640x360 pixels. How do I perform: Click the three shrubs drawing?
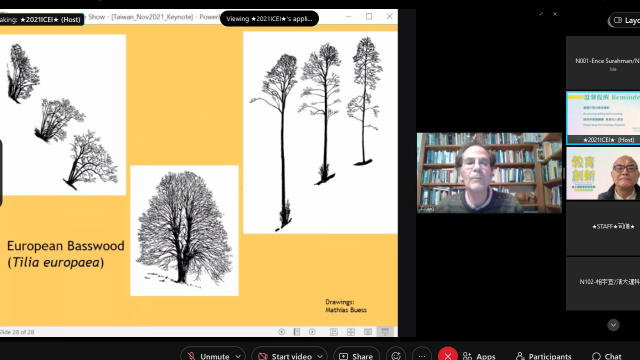tap(63, 115)
